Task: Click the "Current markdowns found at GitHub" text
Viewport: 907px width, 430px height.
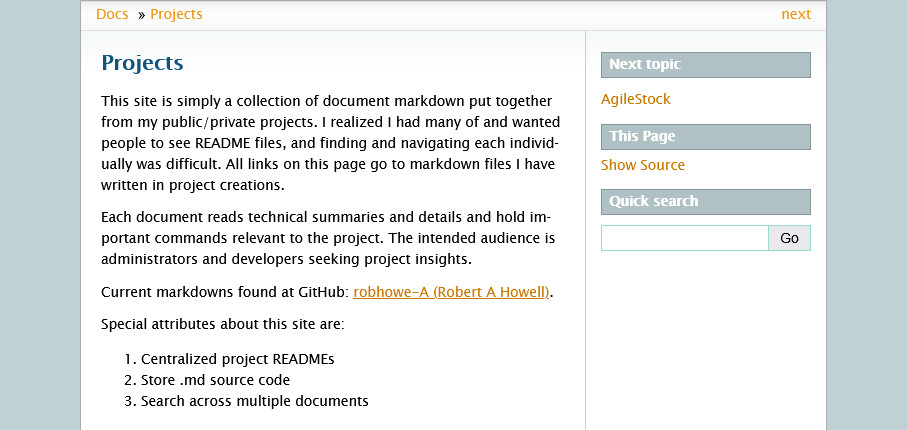Action: pyautogui.click(x=225, y=292)
